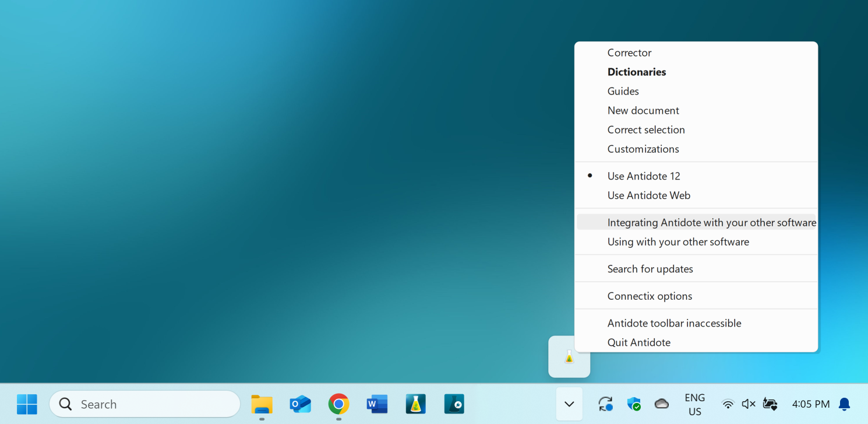
Task: Open the Antidote app from the taskbar
Action: 415,404
